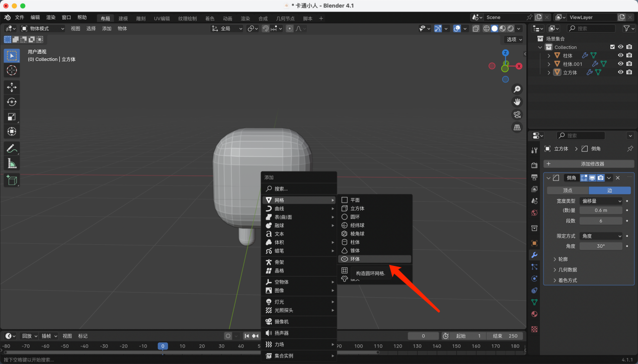
Task: Hide the 立方体 object with eye icon
Action: click(620, 72)
